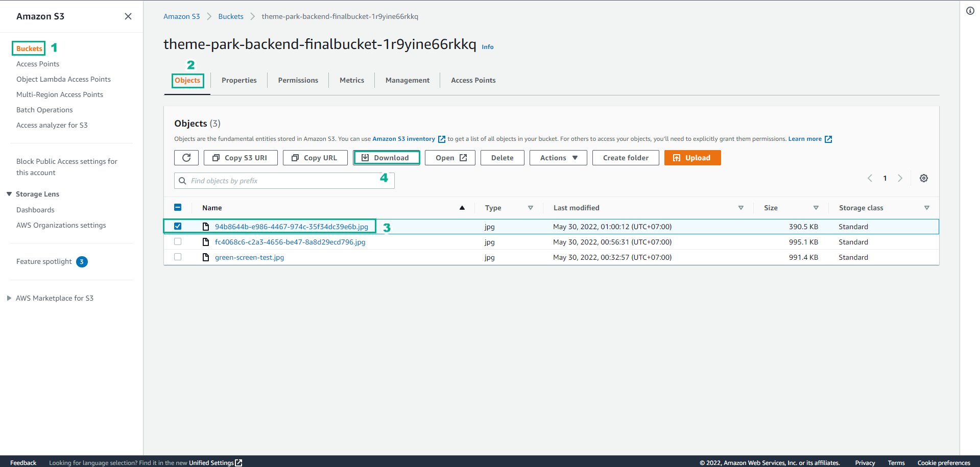Close the Amazon S3 navigation panel
Screen dimensions: 980x467
coord(128,16)
